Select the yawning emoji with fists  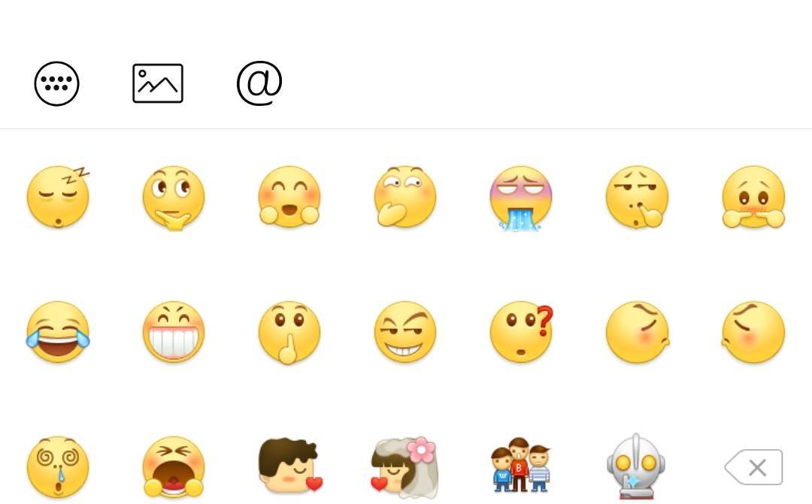pos(174,467)
